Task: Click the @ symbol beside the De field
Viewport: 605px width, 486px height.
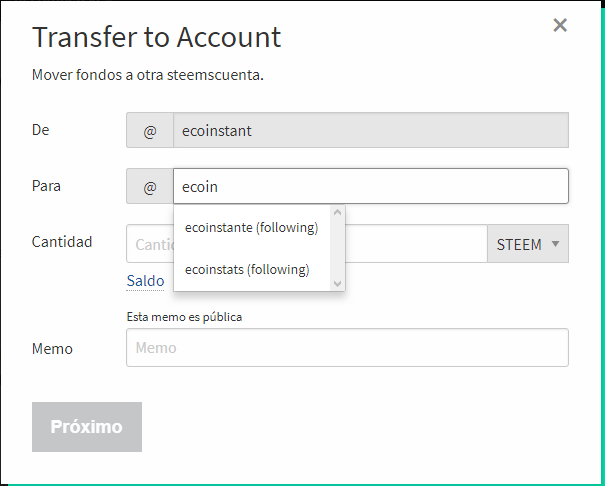Action: pos(150,131)
